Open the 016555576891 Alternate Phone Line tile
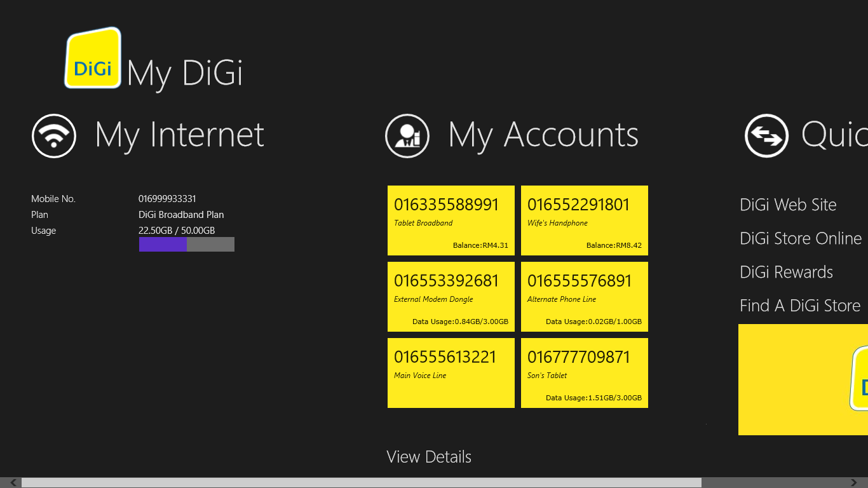This screenshot has width=868, height=488. click(585, 297)
